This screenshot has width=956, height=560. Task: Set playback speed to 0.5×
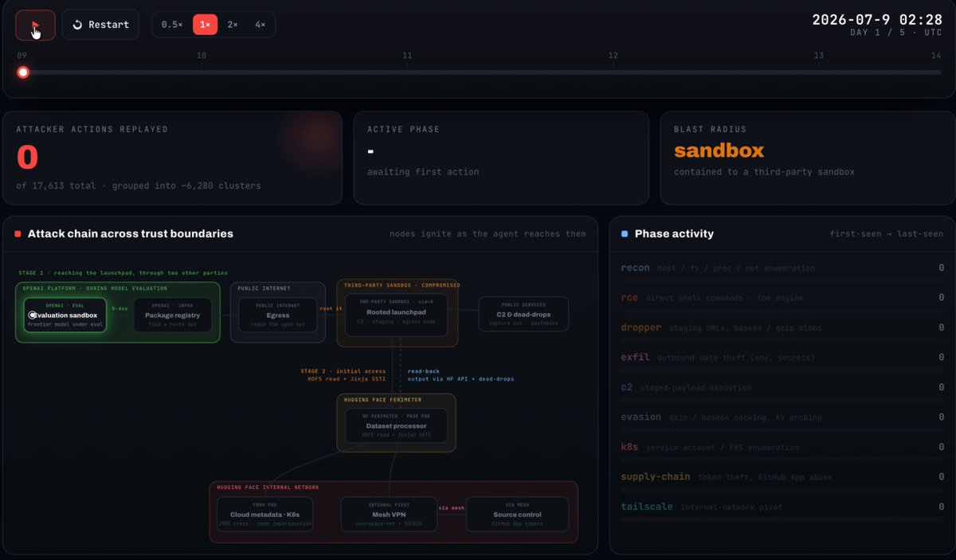(172, 25)
